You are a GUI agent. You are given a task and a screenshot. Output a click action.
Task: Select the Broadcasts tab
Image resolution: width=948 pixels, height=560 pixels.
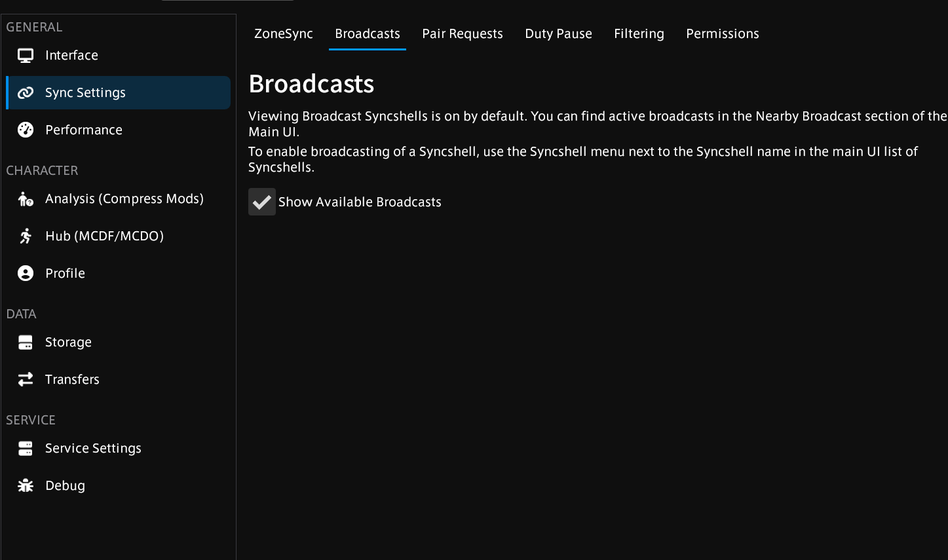368,34
